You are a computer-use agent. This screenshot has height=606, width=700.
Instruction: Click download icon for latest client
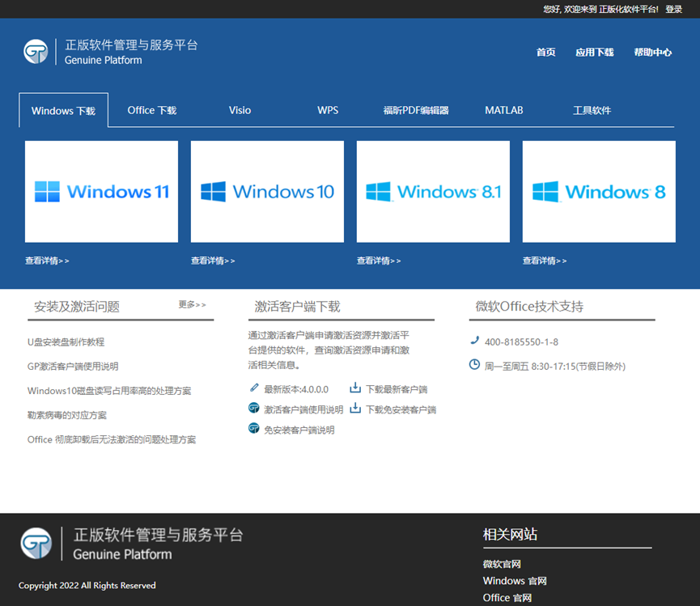355,388
